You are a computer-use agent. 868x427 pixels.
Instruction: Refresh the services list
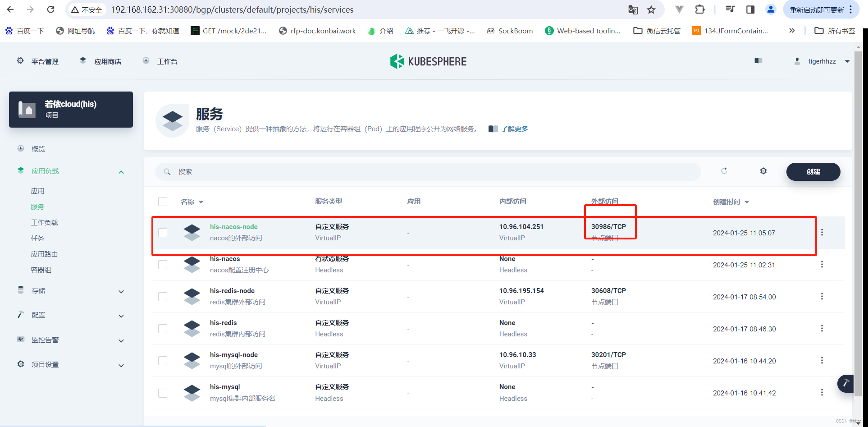pyautogui.click(x=724, y=171)
